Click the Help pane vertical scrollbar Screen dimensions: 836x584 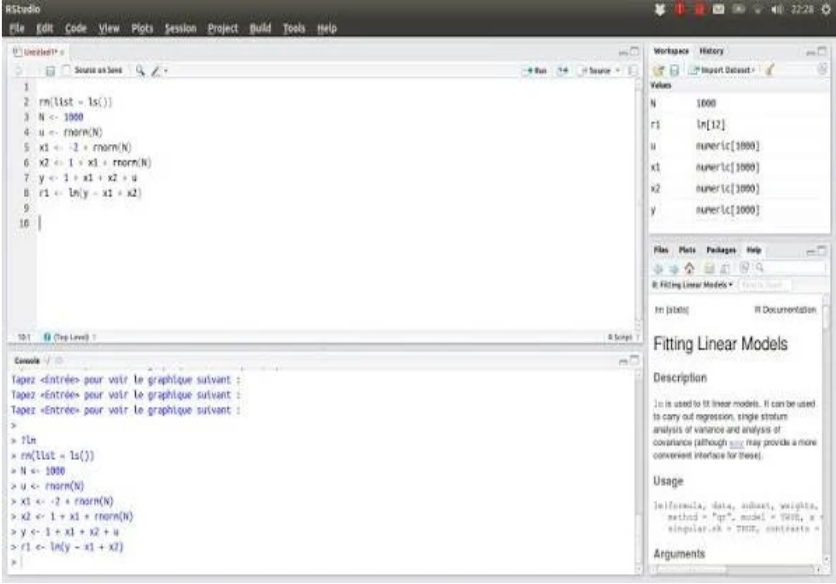pyautogui.click(x=826, y=427)
